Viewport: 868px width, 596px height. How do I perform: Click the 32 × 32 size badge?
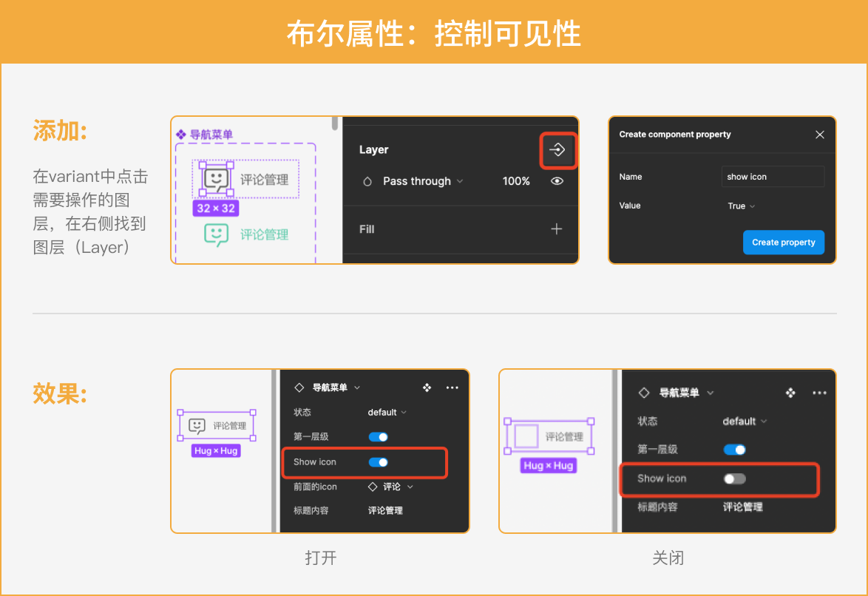click(x=216, y=209)
